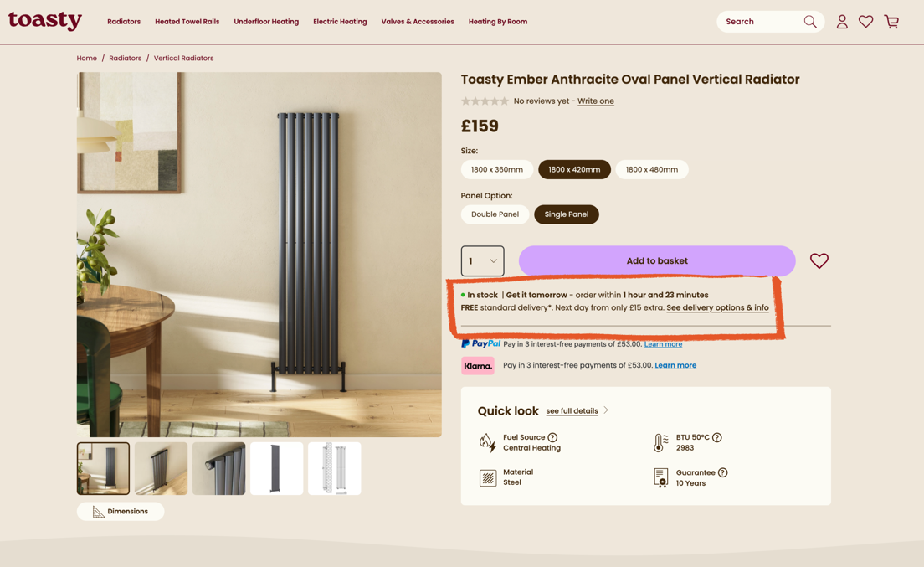Click BTU 50°C help question icon

coord(717,437)
